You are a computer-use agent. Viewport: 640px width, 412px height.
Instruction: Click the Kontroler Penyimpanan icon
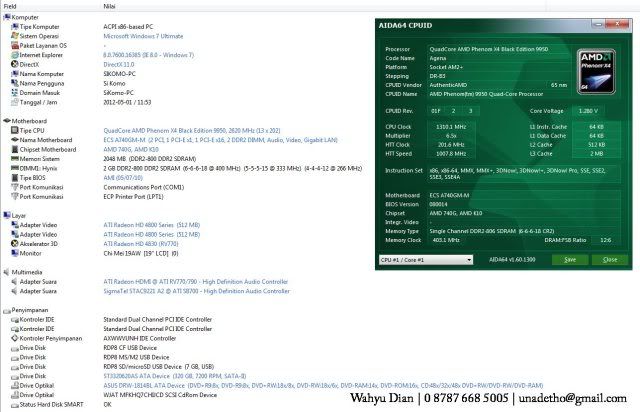[15, 338]
